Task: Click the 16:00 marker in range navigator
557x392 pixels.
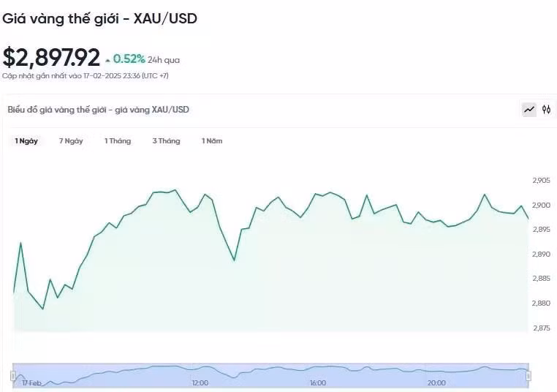Action: (x=318, y=382)
